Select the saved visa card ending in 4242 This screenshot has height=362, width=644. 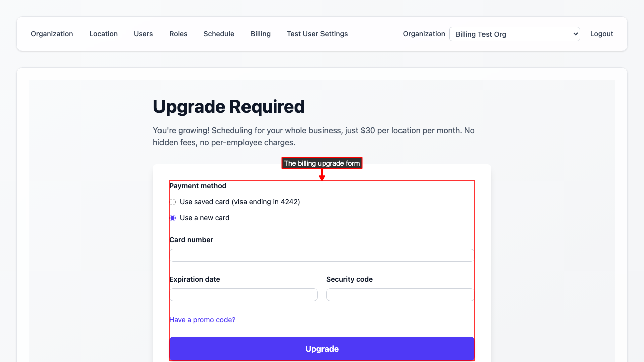172,202
